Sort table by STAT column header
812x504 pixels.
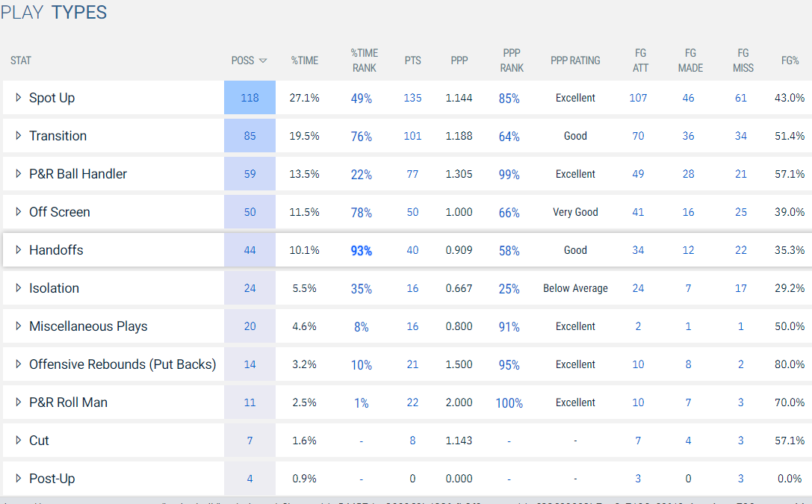pos(21,60)
